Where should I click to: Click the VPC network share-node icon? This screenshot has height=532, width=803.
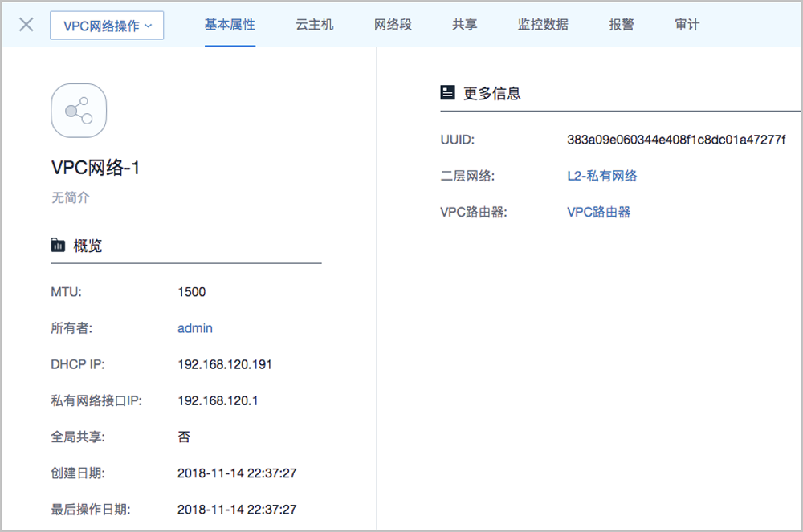79,111
